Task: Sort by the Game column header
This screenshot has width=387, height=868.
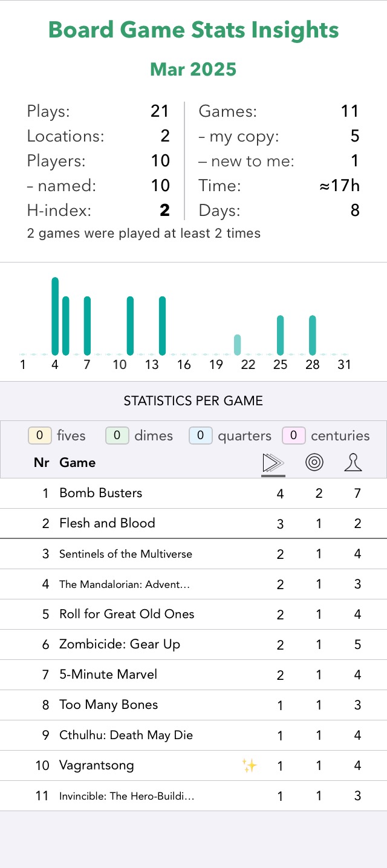Action: pos(77,463)
